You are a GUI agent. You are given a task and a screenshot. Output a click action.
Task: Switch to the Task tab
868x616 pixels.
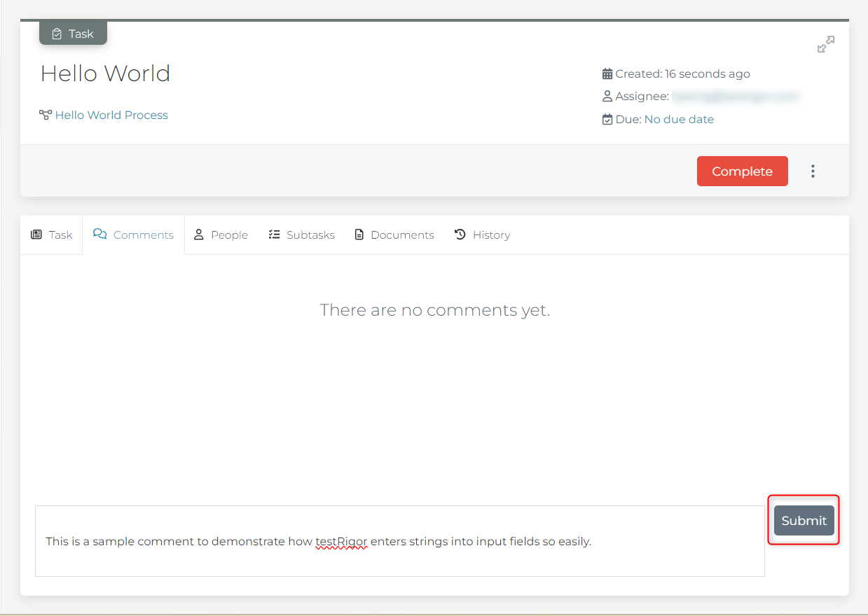(x=52, y=235)
